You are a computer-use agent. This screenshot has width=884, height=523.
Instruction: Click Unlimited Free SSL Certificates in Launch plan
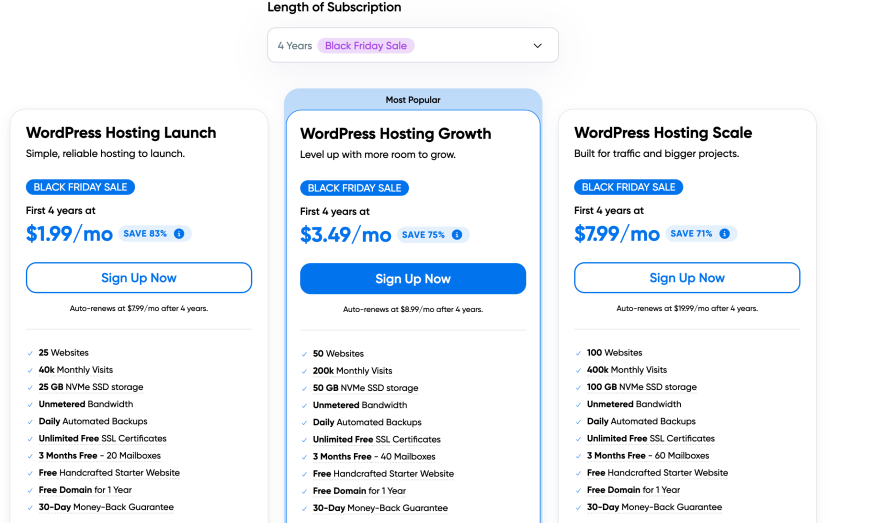tap(103, 438)
